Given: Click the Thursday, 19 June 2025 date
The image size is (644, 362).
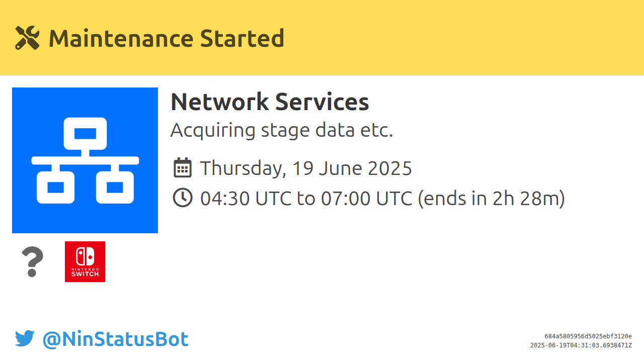Looking at the screenshot, I should coord(306,168).
